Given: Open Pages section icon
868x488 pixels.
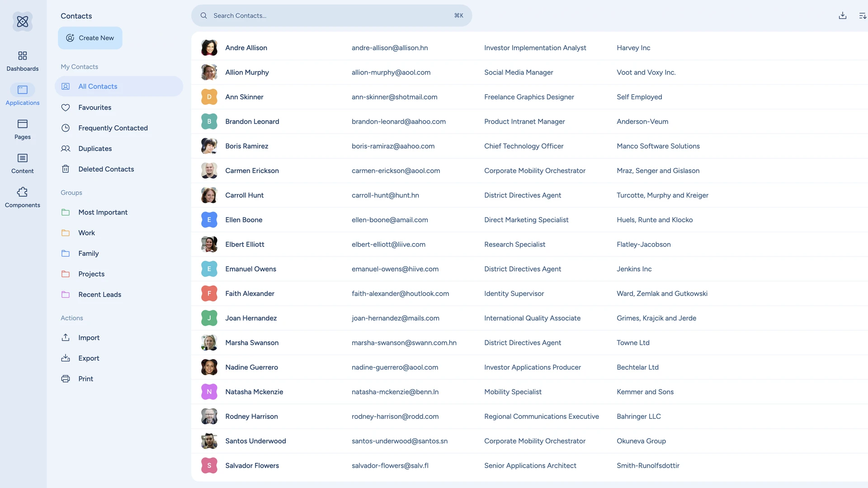Looking at the screenshot, I should [23, 124].
